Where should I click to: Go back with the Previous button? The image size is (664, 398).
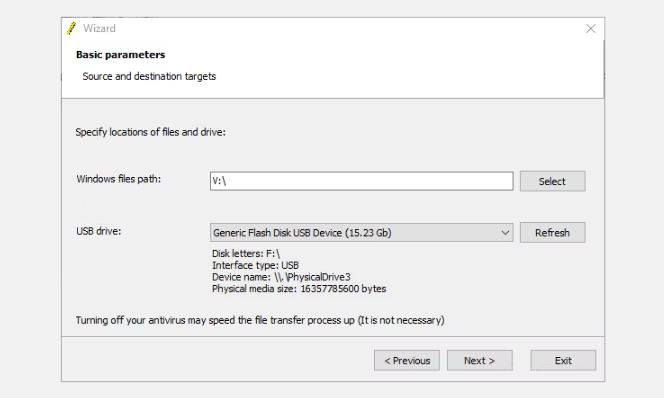pos(407,360)
